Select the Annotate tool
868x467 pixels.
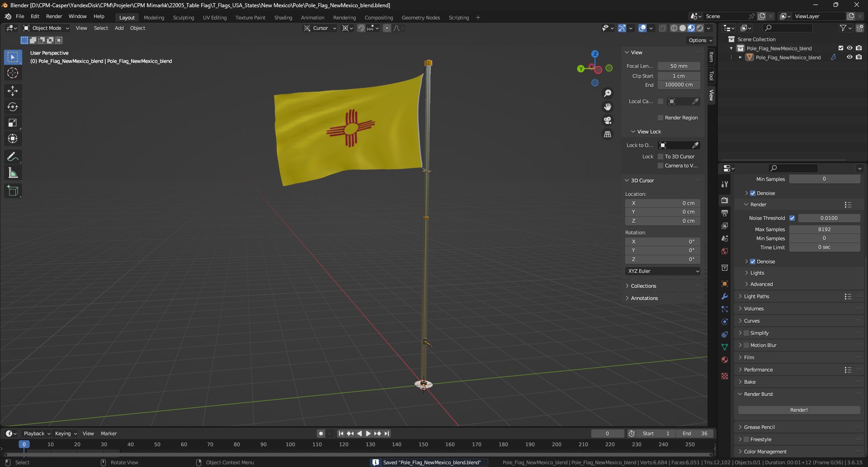click(13, 157)
